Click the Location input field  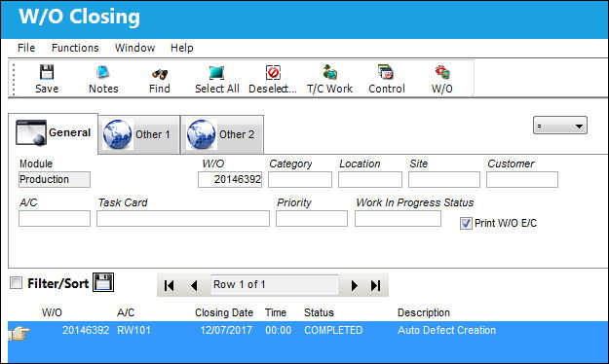[370, 179]
